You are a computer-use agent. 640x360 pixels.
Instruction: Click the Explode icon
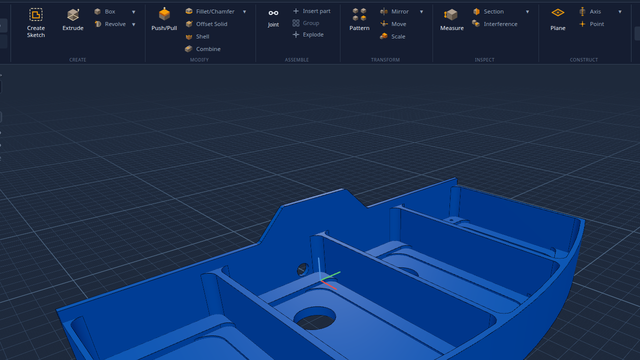[x=296, y=35]
